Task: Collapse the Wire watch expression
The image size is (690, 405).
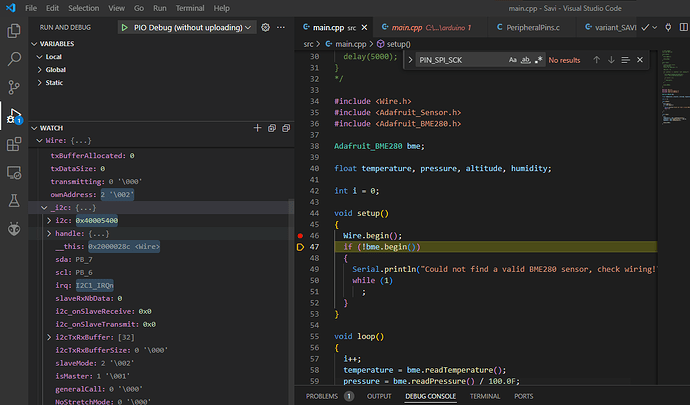Action: click(x=40, y=141)
